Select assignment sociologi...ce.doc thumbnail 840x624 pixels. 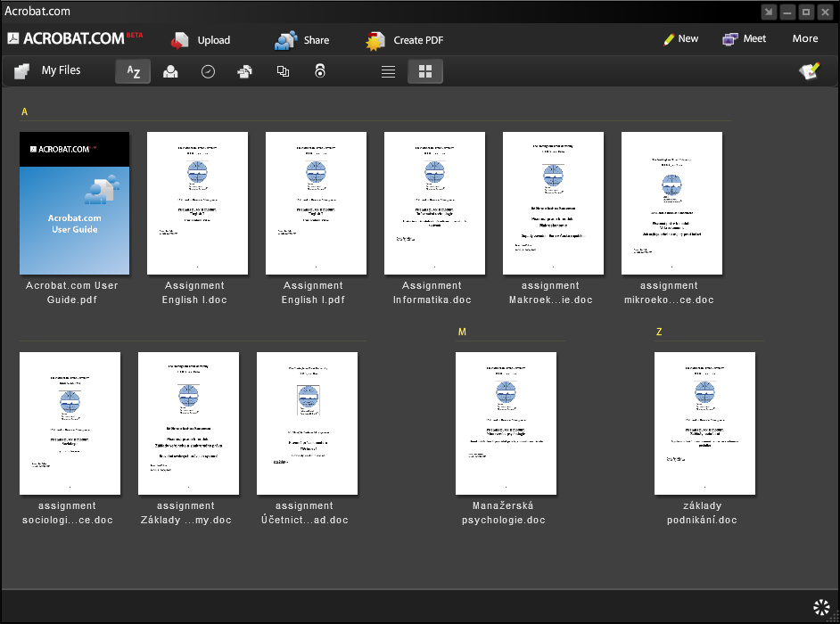[x=70, y=423]
